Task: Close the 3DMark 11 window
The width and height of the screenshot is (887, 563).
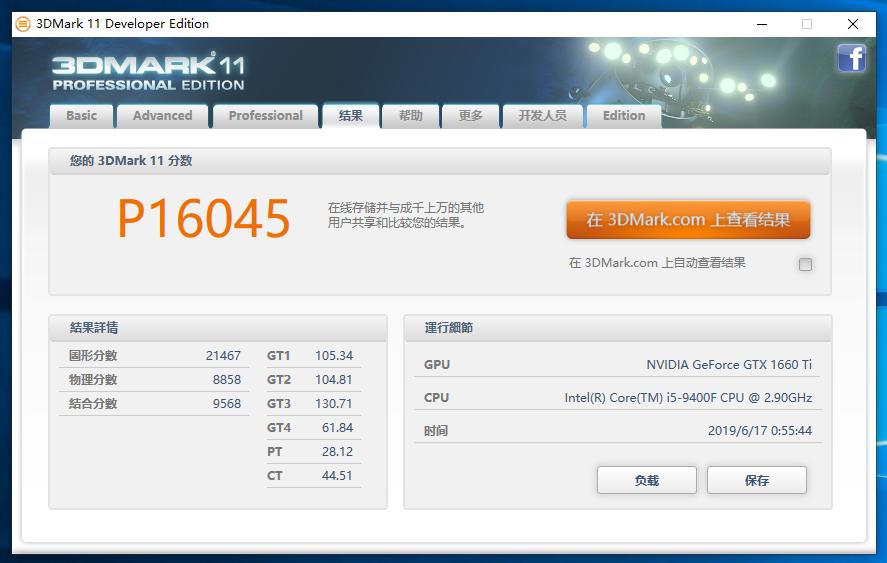Action: coord(852,24)
